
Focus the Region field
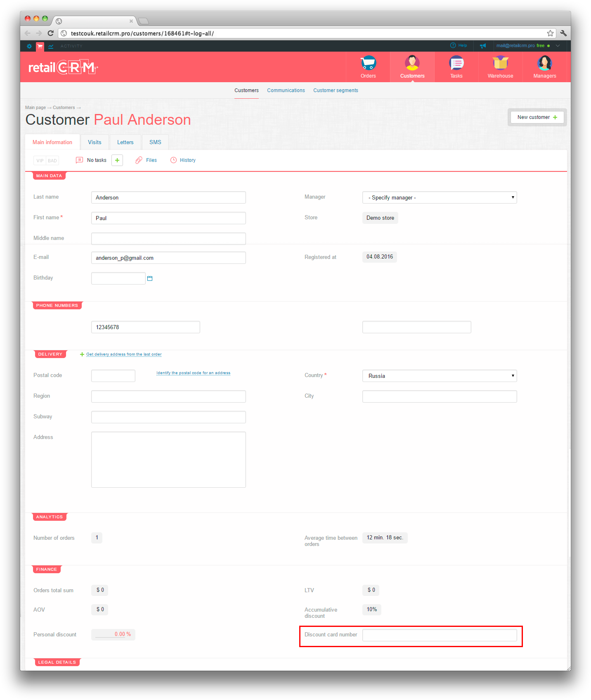(168, 396)
